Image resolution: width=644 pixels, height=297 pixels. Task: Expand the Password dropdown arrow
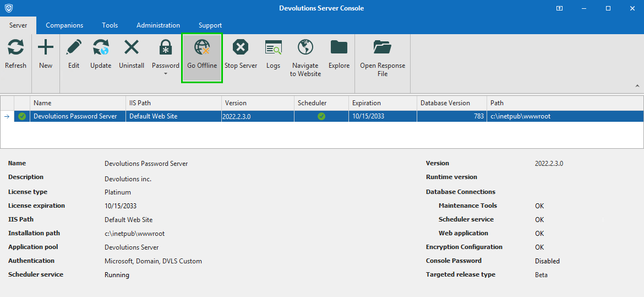point(166,74)
